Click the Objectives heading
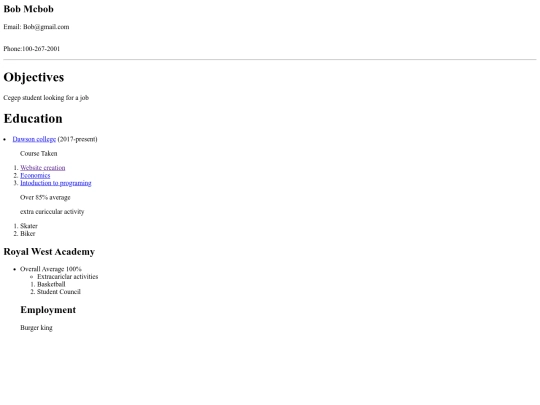This screenshot has height=405, width=540. pyautogui.click(x=34, y=77)
